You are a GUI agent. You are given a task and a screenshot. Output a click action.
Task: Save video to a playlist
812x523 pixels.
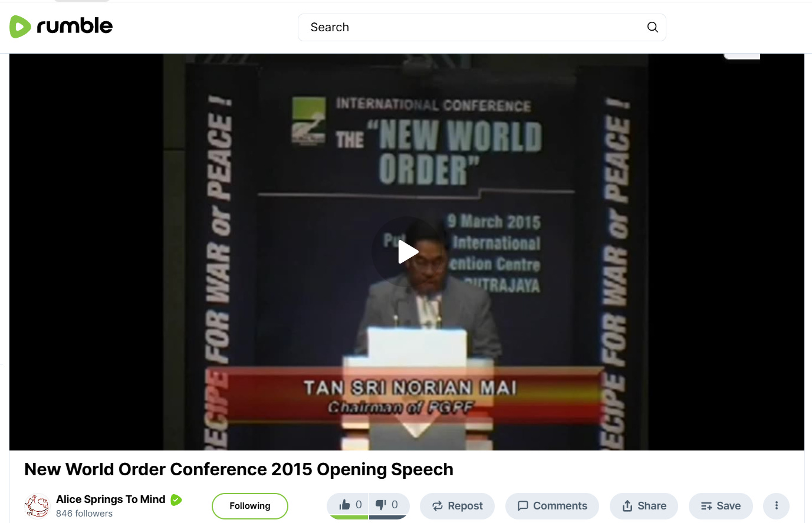(721, 506)
